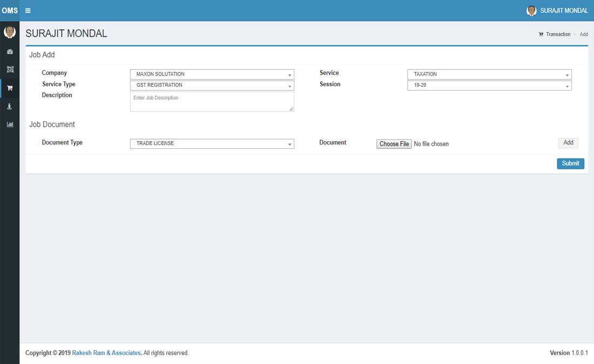Click the top-right profile avatar

pos(531,11)
